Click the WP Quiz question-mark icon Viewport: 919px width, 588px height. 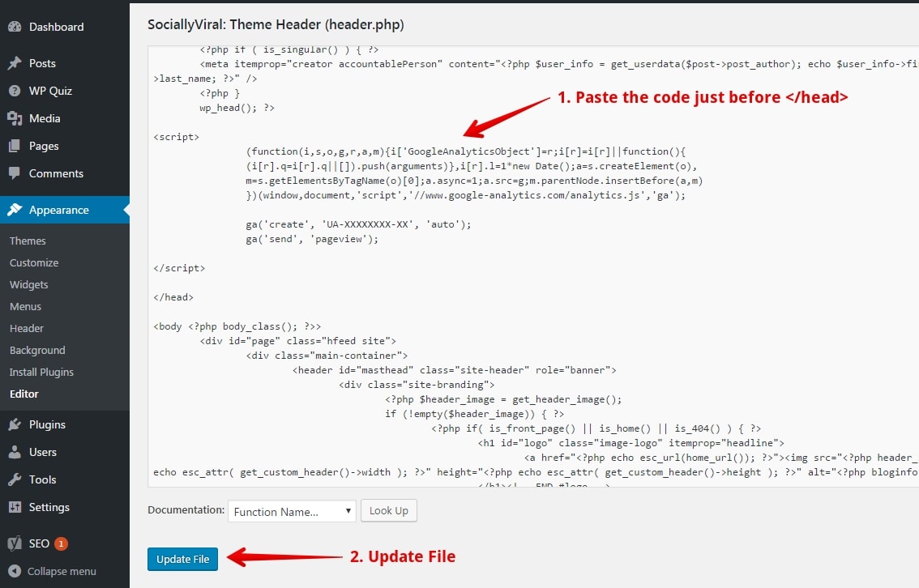pyautogui.click(x=15, y=91)
